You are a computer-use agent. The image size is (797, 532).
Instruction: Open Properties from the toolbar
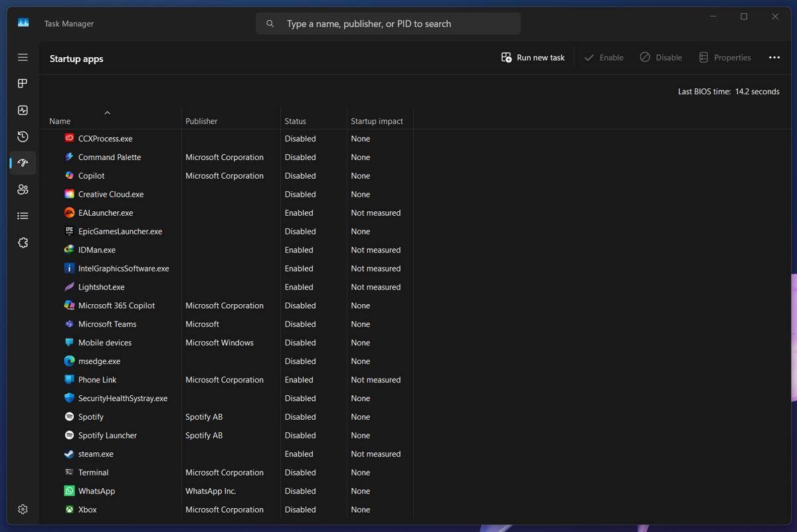click(x=725, y=58)
